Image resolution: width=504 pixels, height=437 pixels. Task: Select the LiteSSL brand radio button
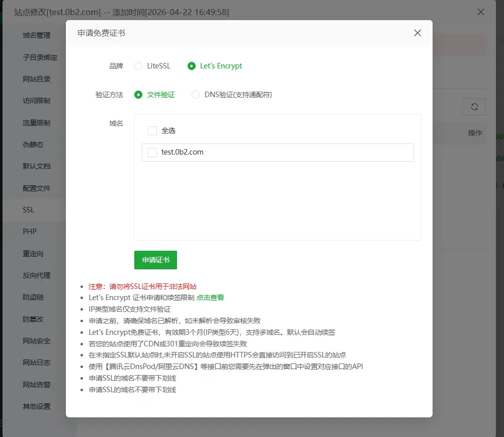pos(138,66)
